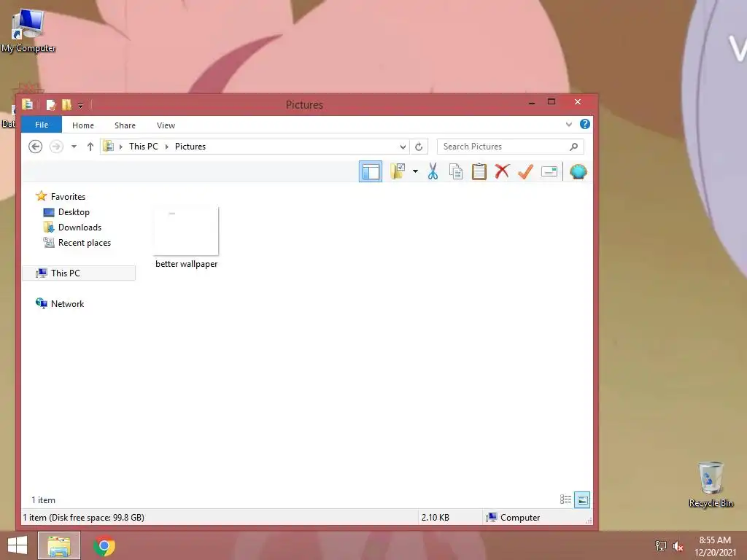747x560 pixels.
Task: Refresh the Pictures folder
Action: pyautogui.click(x=419, y=147)
